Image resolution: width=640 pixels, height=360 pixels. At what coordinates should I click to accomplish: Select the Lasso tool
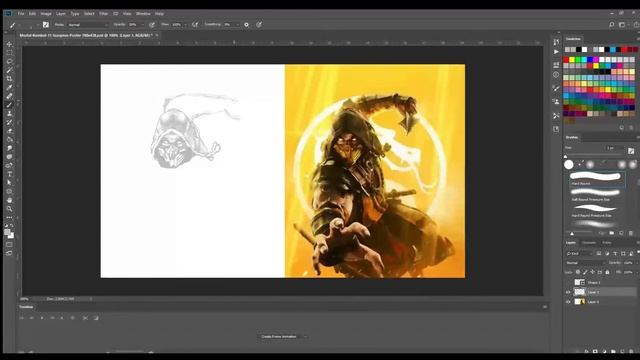[9, 61]
